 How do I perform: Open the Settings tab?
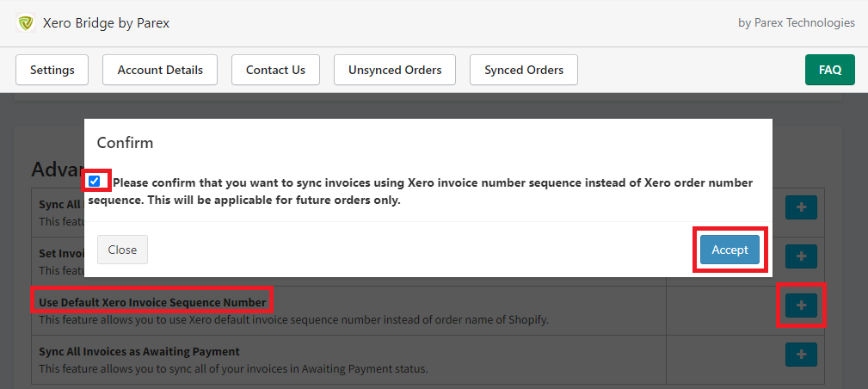(52, 70)
